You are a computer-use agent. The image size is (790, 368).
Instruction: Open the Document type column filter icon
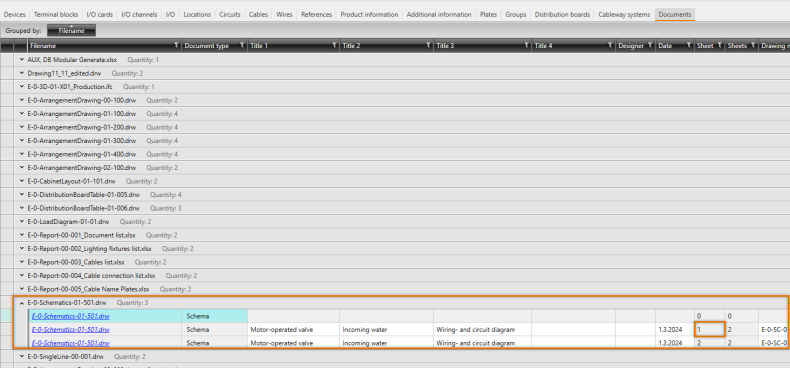[242, 45]
